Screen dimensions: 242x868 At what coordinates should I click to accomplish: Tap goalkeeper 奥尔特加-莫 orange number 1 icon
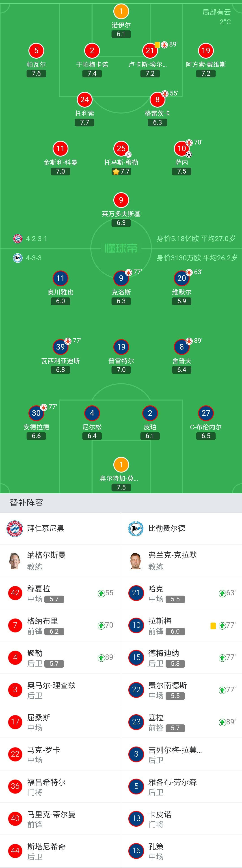tap(121, 465)
